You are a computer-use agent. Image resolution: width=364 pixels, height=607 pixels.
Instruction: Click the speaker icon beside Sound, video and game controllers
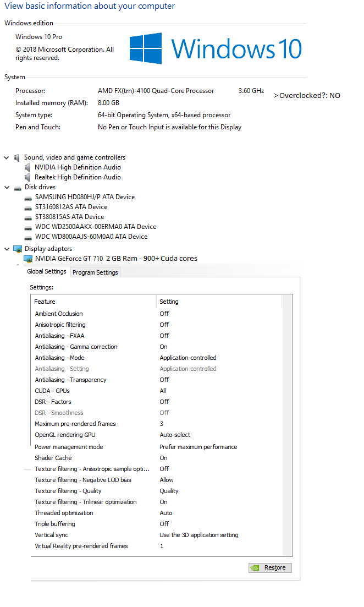[x=16, y=157]
